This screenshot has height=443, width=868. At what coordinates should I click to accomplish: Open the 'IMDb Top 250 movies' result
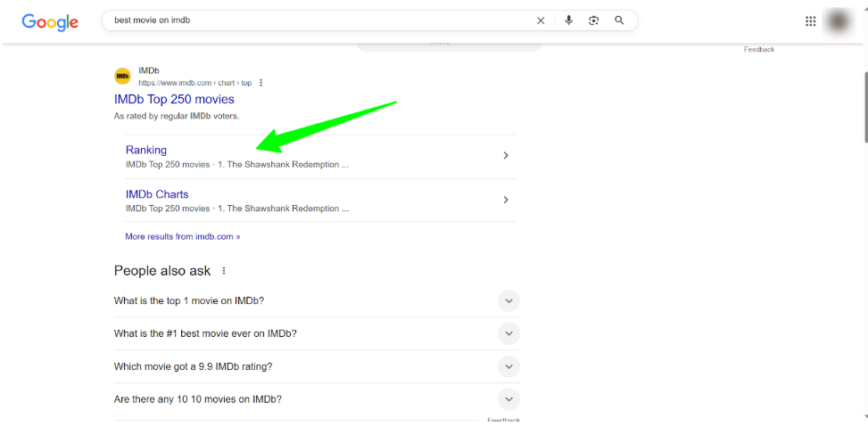[x=174, y=100]
